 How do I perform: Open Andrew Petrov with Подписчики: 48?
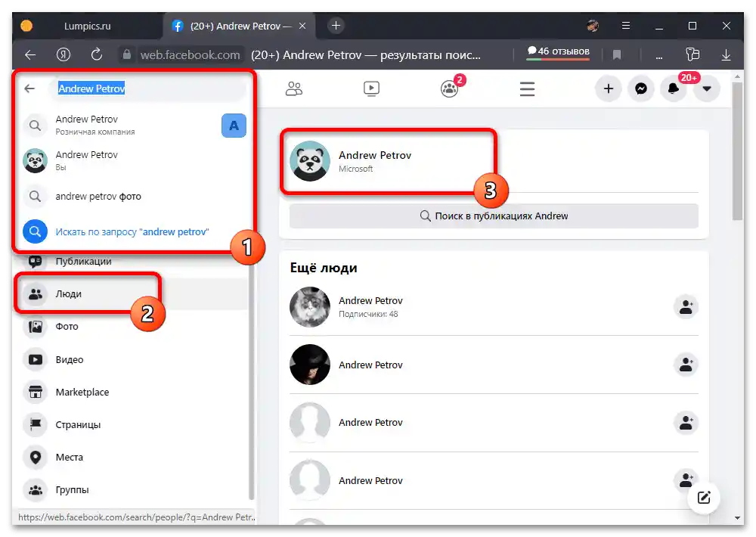[x=370, y=300]
